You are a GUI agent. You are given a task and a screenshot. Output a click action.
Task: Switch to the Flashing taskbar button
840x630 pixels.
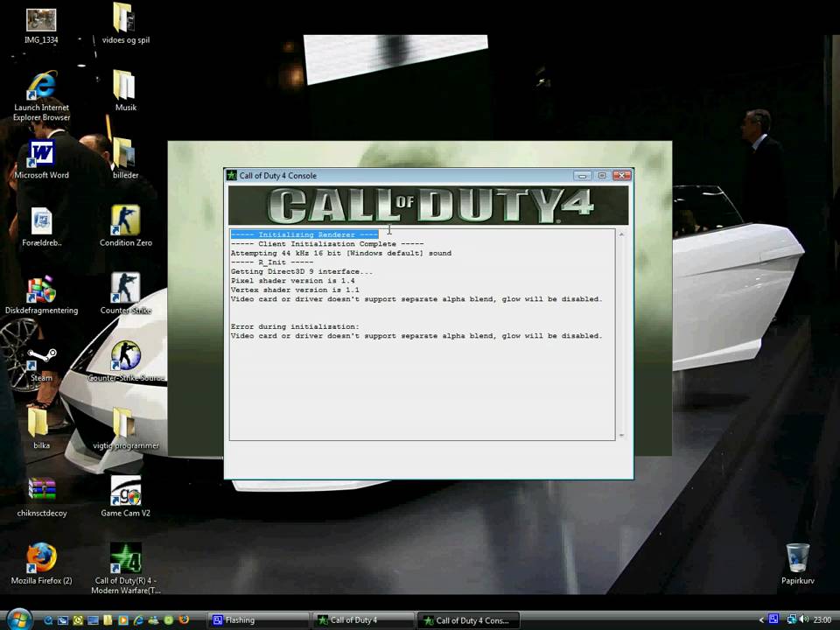click(259, 620)
